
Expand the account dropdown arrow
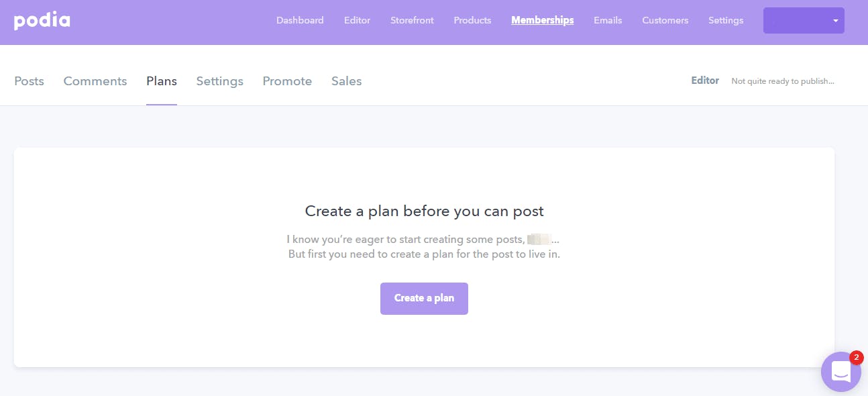pos(836,21)
